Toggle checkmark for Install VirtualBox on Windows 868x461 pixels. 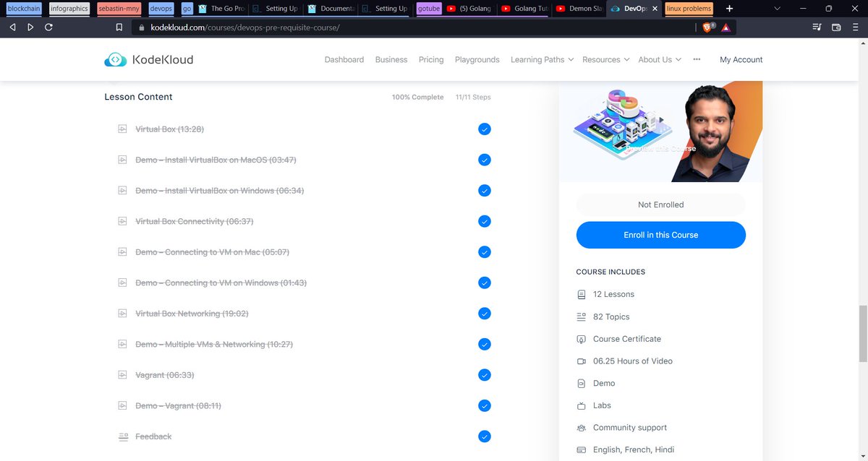485,191
